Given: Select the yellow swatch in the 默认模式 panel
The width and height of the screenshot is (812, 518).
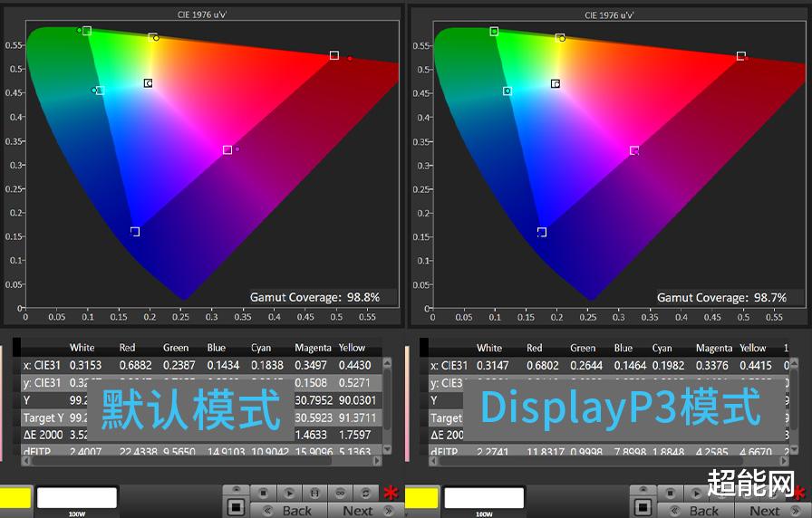Looking at the screenshot, I should click(x=15, y=497).
